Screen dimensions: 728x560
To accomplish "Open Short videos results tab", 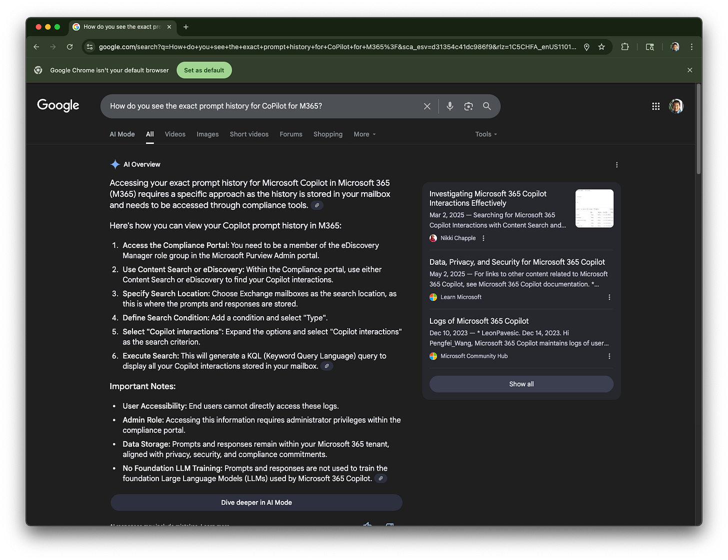I will [249, 134].
